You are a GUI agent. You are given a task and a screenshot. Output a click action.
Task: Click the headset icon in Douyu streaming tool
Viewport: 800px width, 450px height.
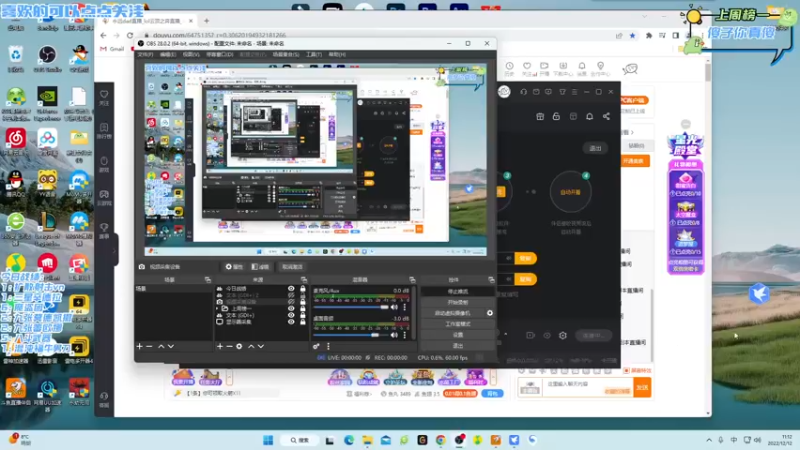point(523,92)
